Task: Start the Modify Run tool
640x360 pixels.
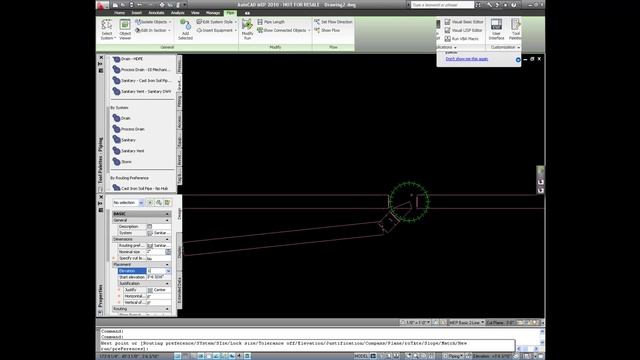Action: click(247, 30)
